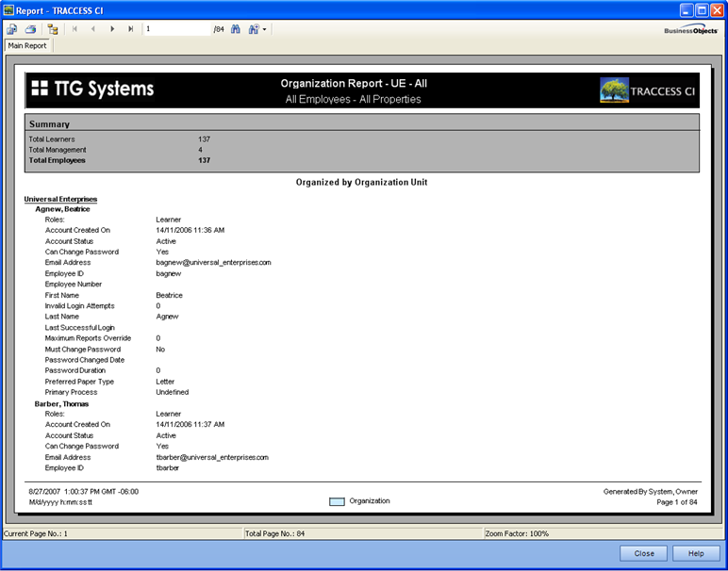Click the Summary section header

(49, 124)
